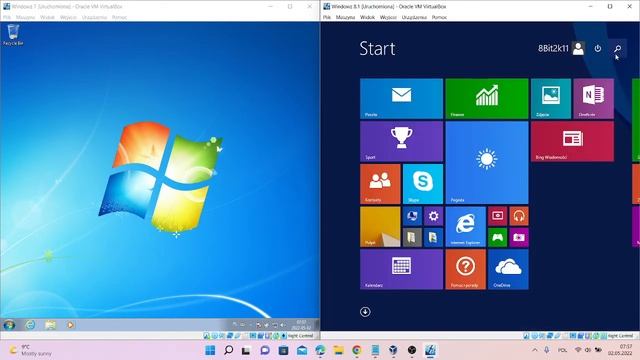The height and width of the screenshot is (360, 640).
Task: Open Task View on the host taskbar
Action: (x=246, y=350)
